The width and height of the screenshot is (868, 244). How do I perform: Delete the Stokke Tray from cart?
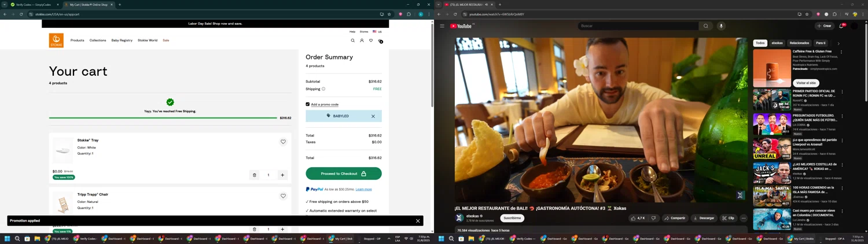[x=254, y=175]
